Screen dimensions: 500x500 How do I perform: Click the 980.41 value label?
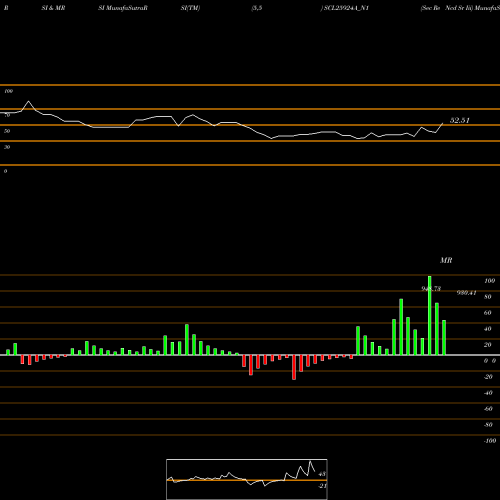point(466,293)
